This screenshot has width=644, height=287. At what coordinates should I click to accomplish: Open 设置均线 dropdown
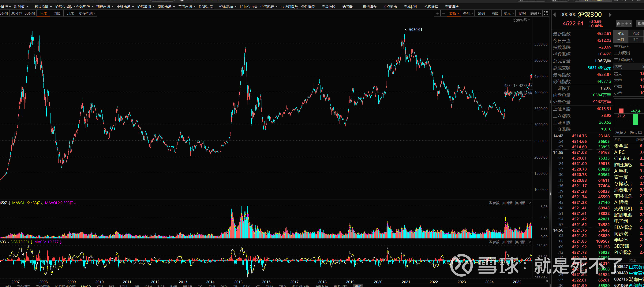[x=521, y=20]
